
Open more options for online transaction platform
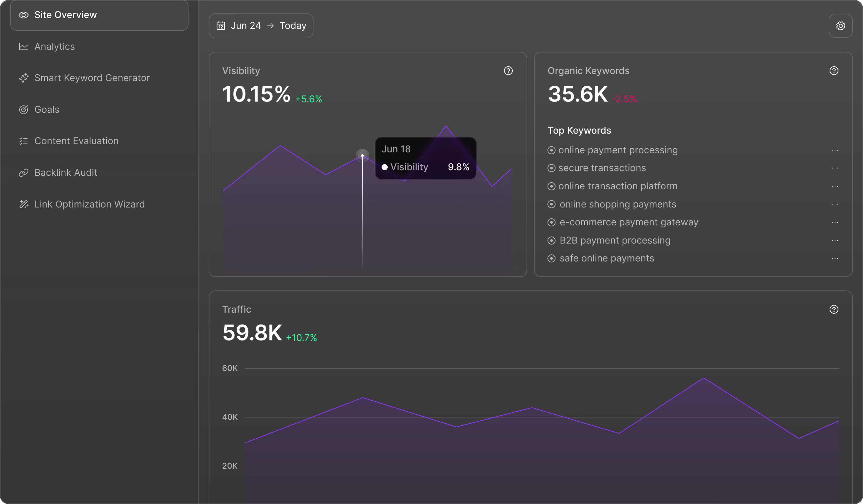[835, 186]
